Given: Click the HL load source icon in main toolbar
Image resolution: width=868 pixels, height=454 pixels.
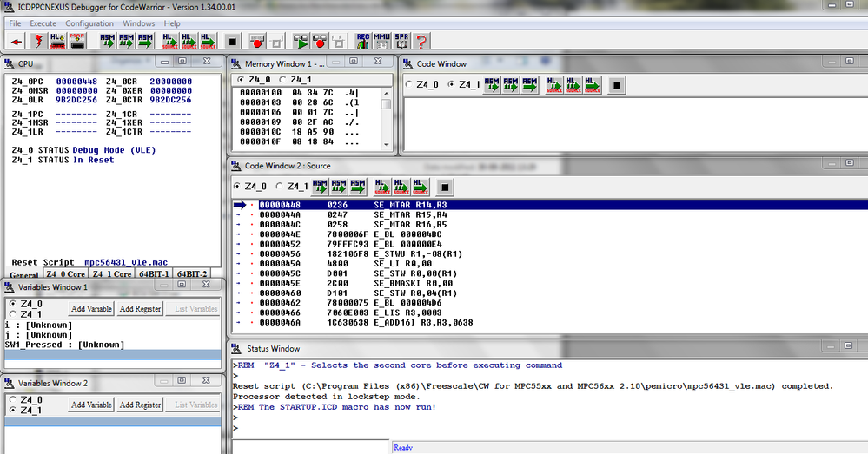Looking at the screenshot, I should pyautogui.click(x=57, y=42).
